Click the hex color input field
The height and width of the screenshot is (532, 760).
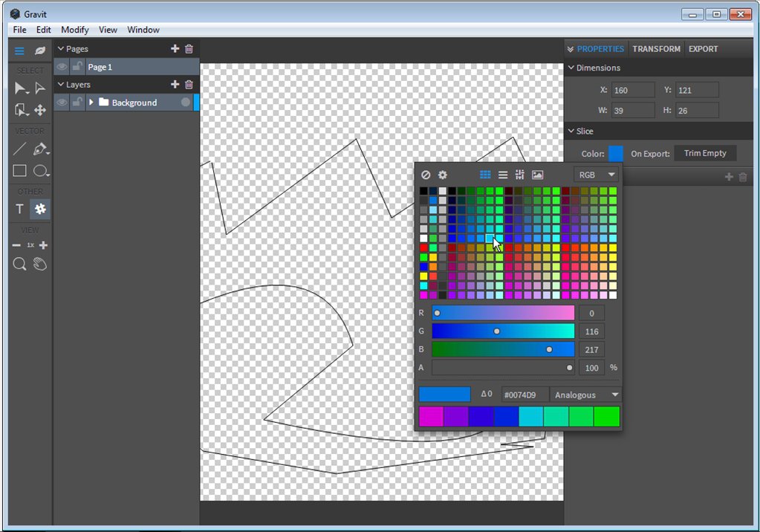(524, 395)
